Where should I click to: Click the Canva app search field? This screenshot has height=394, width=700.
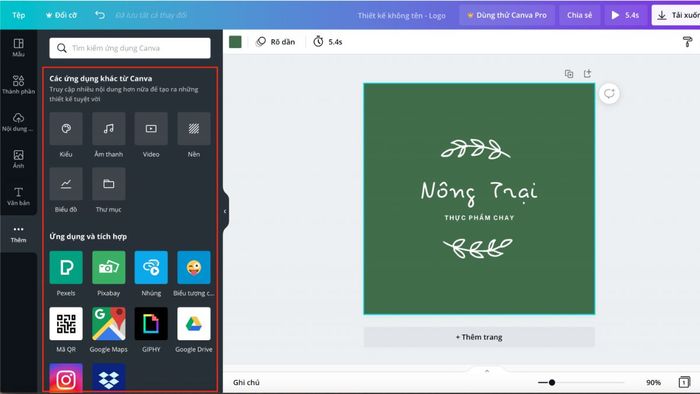(130, 48)
